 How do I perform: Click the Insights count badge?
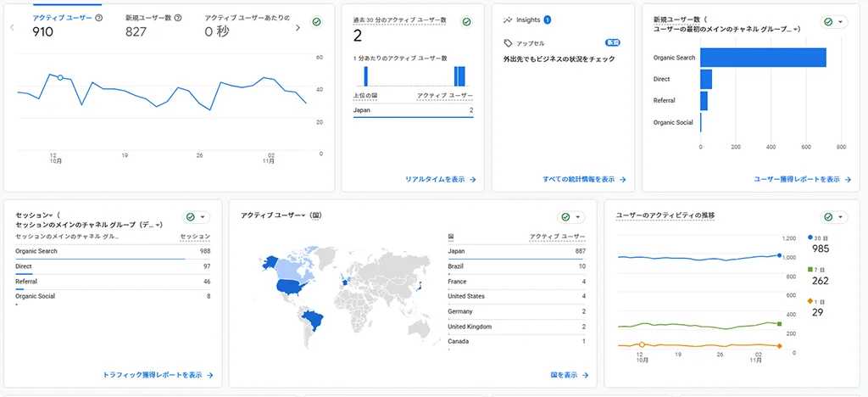pyautogui.click(x=547, y=20)
